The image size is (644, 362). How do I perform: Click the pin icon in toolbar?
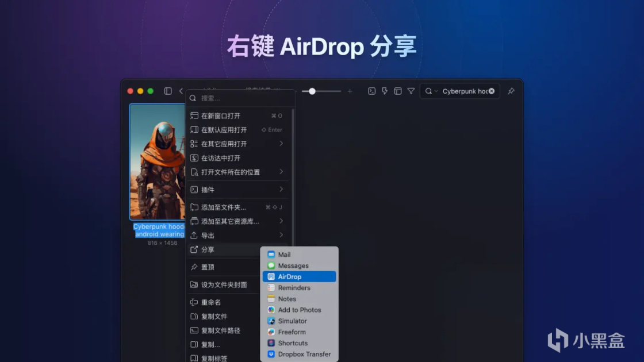pos(511,91)
